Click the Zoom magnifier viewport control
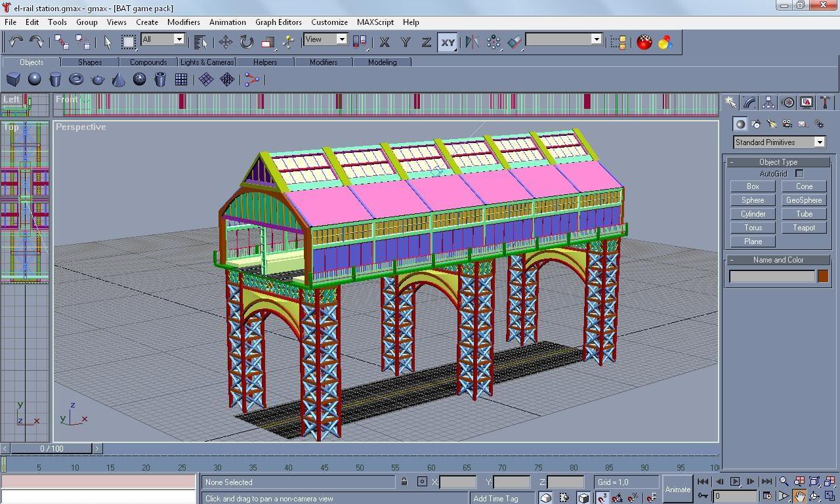Viewport: 840px width, 504px height. tap(784, 482)
